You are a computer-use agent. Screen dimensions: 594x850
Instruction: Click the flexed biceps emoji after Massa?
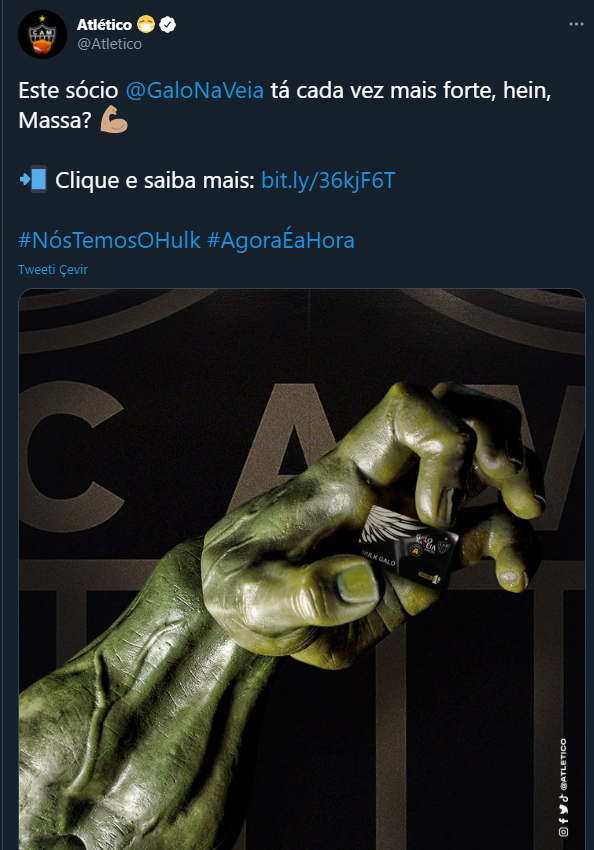click(114, 120)
